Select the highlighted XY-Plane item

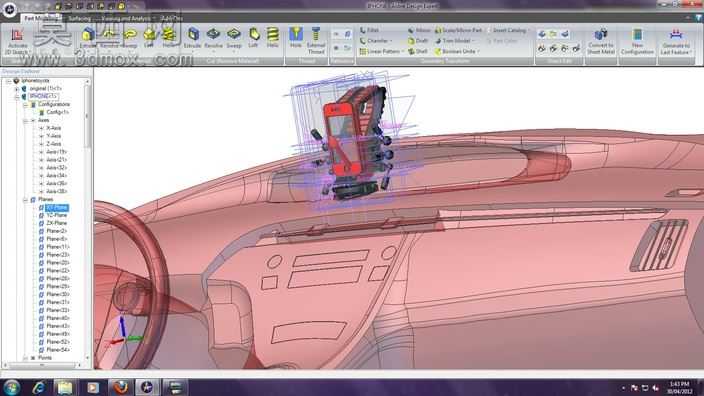(57, 207)
